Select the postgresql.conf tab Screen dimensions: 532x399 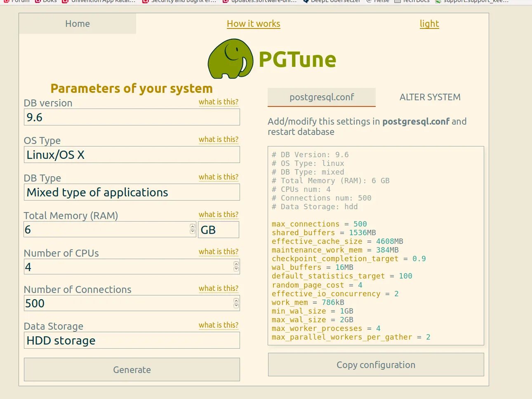[x=322, y=97]
